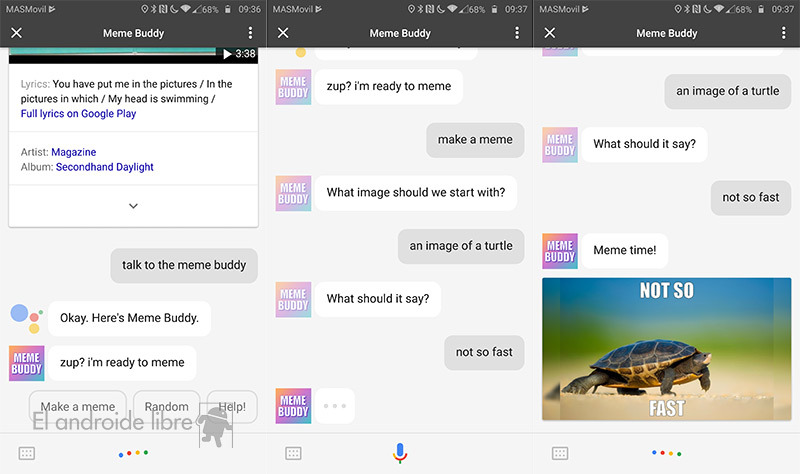The height and width of the screenshot is (474, 800).
Task: Open the turtle "NOT SO FAST" meme image
Action: tap(667, 349)
